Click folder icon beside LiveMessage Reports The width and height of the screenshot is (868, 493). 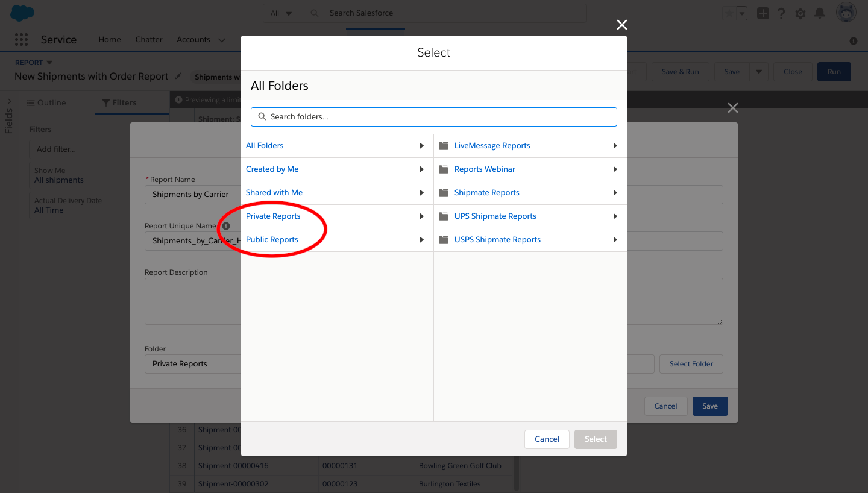(444, 146)
